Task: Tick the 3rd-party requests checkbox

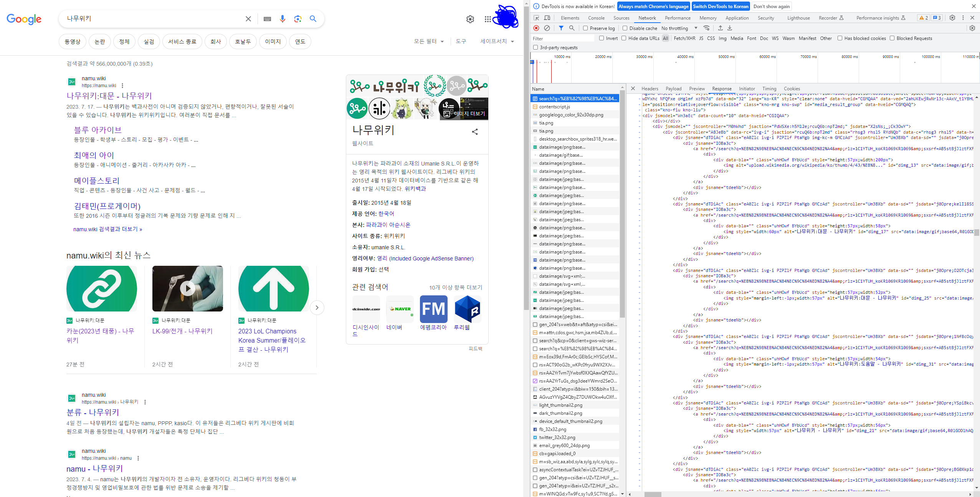Action: [x=535, y=47]
